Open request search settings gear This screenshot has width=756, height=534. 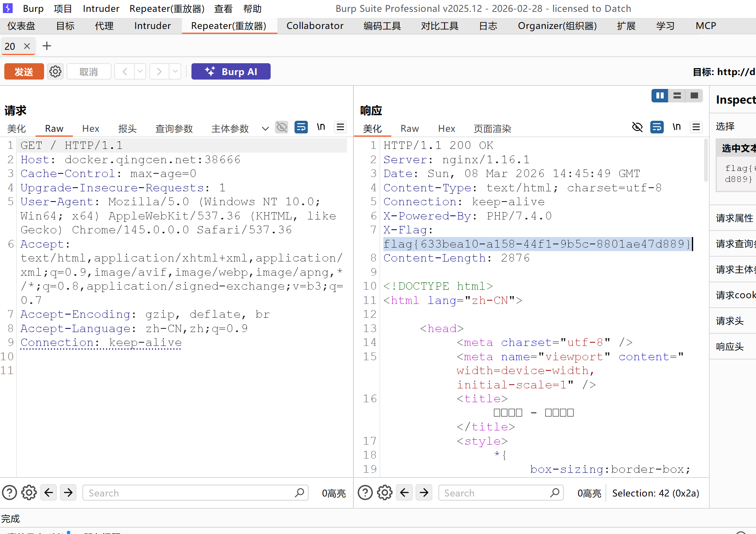(29, 493)
